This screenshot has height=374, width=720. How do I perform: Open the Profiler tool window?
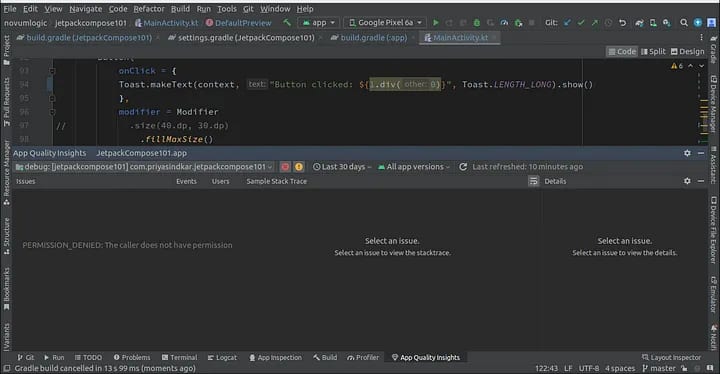point(363,357)
